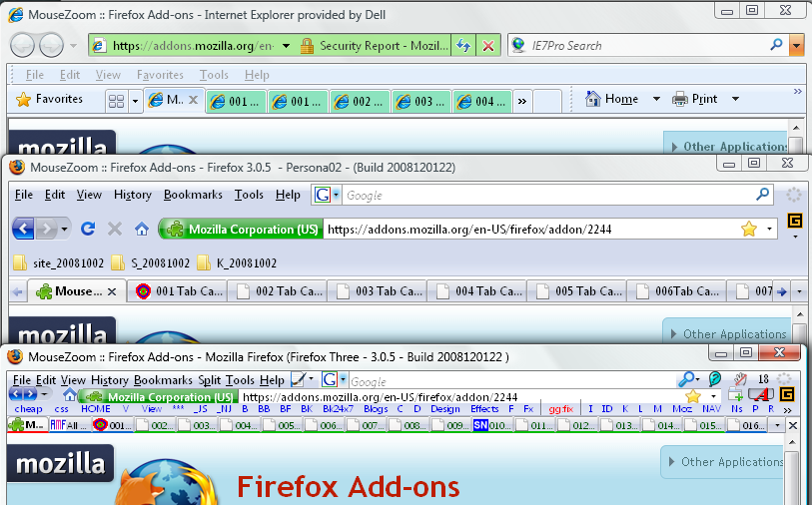This screenshot has width=812, height=505.
Task: Open Split menu in Firefox Three window
Action: 209,380
